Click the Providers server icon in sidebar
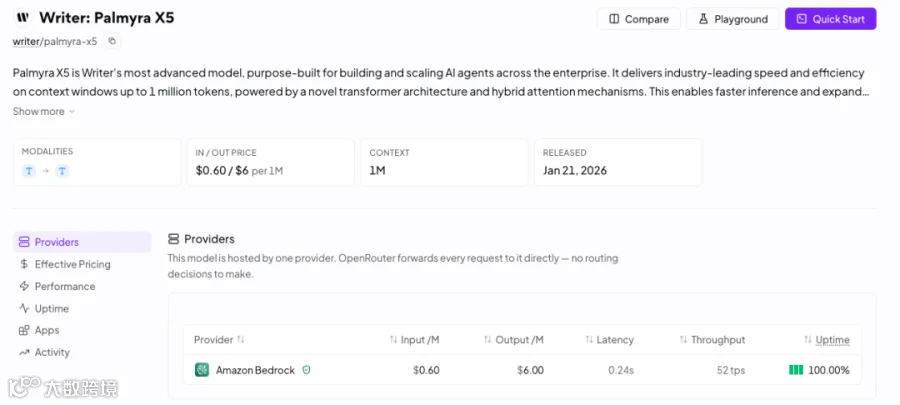This screenshot has height=405, width=900. click(24, 242)
